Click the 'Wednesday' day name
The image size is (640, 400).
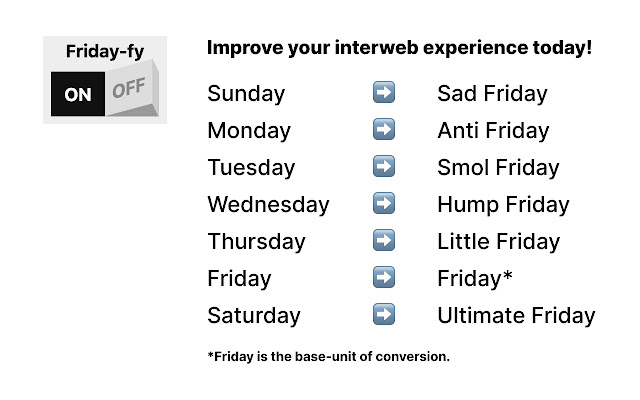268,205
